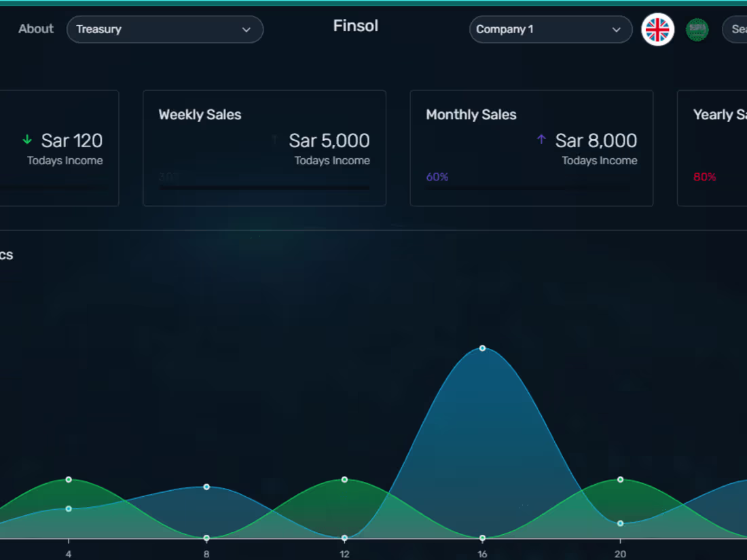747x560 pixels.
Task: Click Monthly Sales progress bar
Action: [531, 188]
